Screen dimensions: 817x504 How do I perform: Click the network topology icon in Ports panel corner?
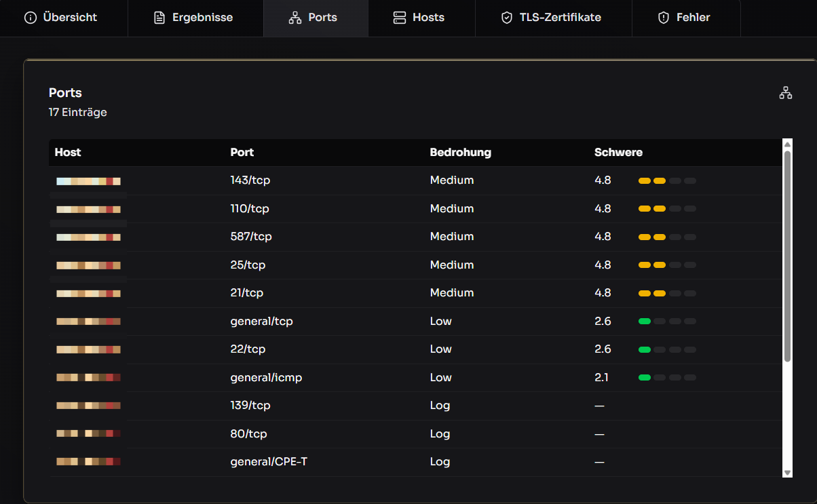[786, 93]
